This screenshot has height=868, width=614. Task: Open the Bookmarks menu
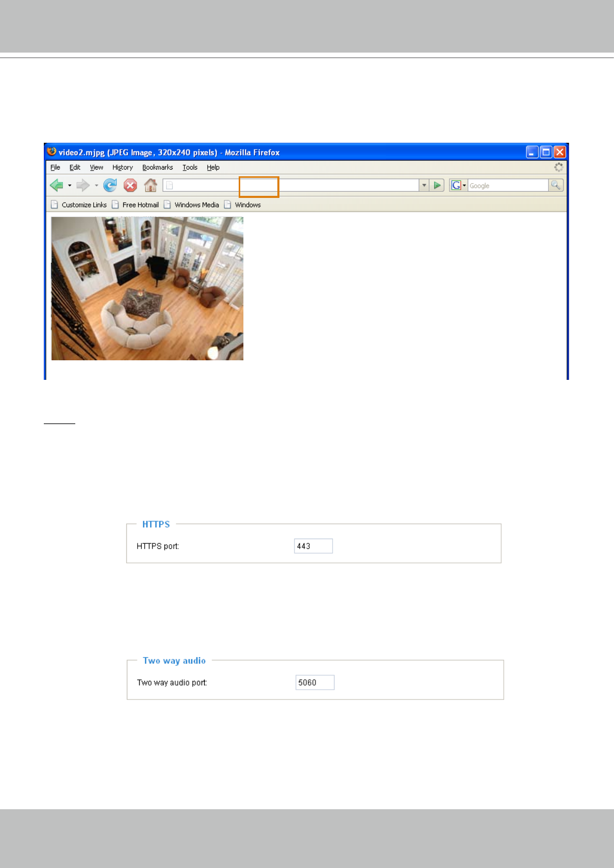tap(158, 168)
